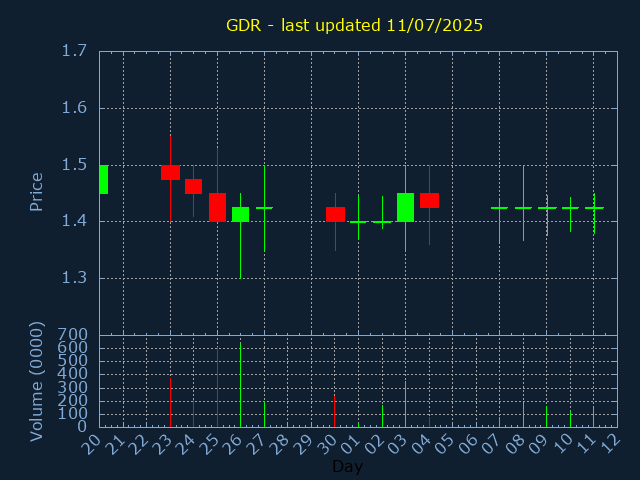Select the "Volume (0000)" axis title
Image resolution: width=640 pixels, height=480 pixels.
(36, 382)
